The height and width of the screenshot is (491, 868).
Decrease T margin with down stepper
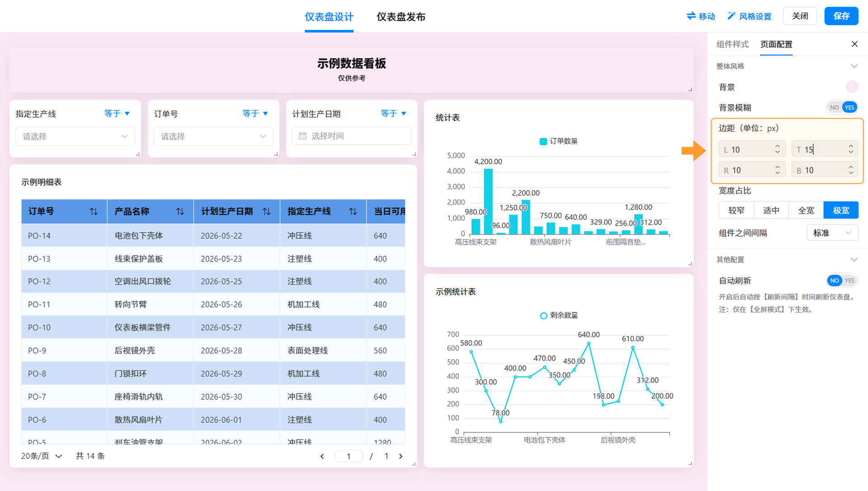click(x=851, y=152)
